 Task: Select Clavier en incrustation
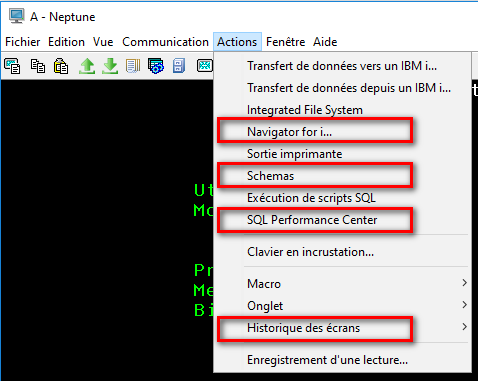tap(342, 252)
